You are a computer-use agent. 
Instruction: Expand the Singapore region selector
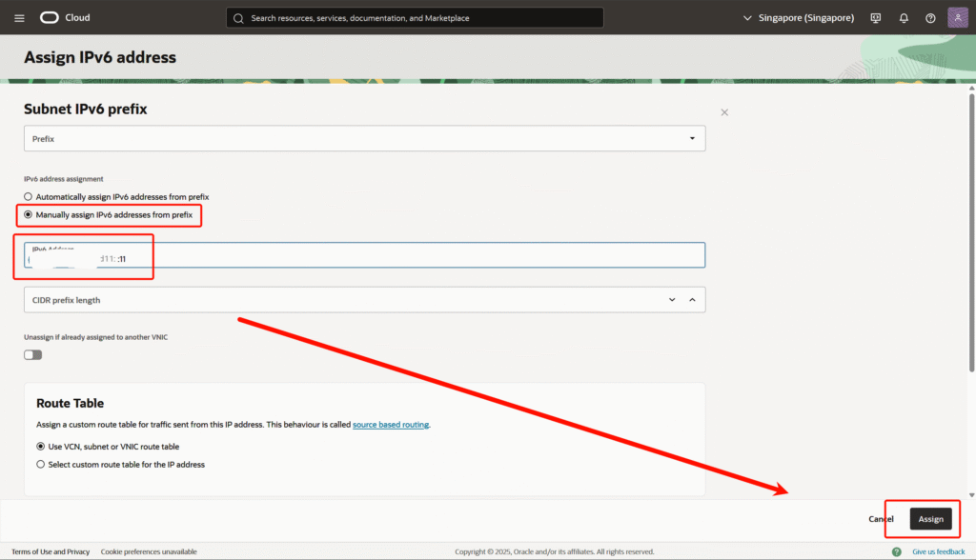[x=798, y=18]
